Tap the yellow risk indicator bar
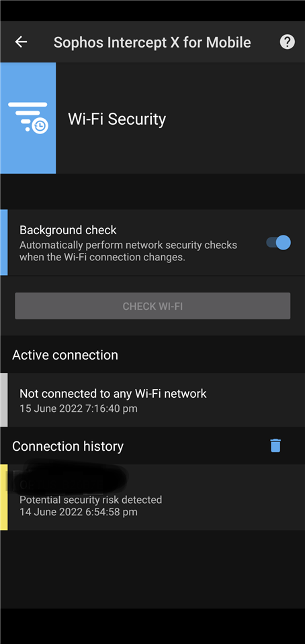Image resolution: width=305 pixels, height=644 pixels. (4, 497)
